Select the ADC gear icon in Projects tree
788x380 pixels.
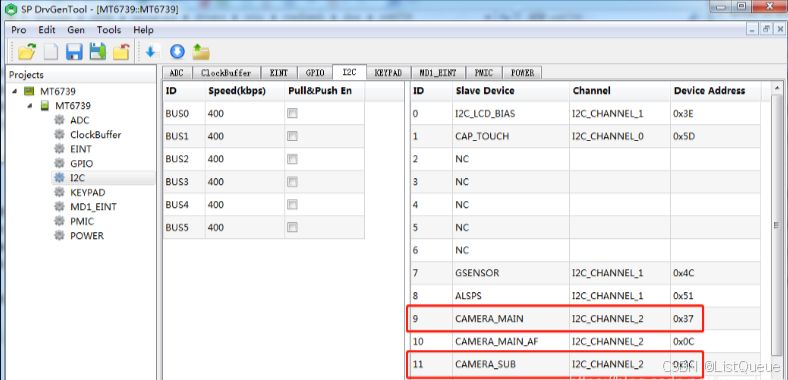coord(60,120)
